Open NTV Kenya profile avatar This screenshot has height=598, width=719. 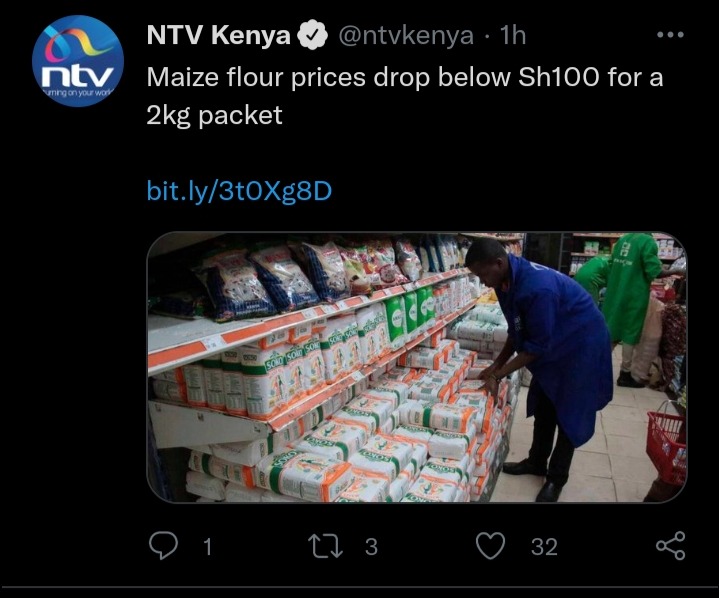(78, 61)
